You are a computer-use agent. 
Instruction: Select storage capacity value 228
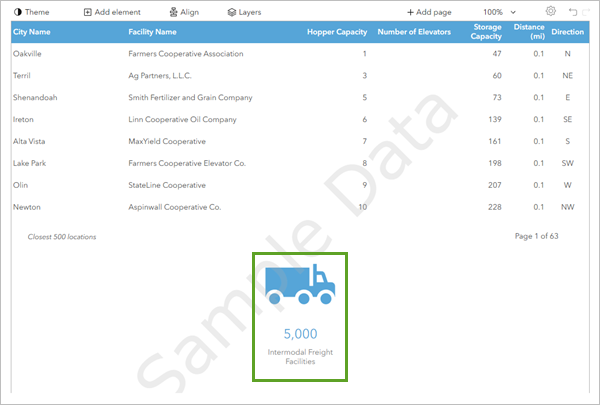point(494,207)
